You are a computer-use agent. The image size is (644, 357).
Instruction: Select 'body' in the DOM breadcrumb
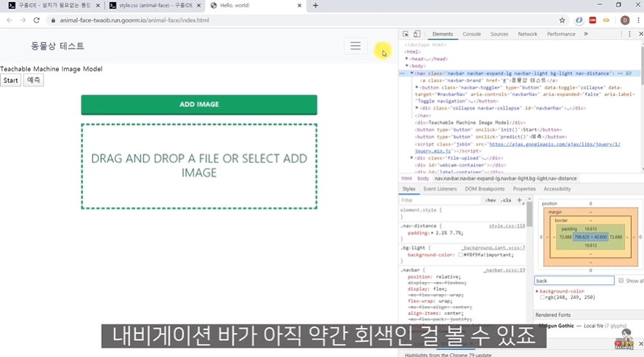[423, 178]
